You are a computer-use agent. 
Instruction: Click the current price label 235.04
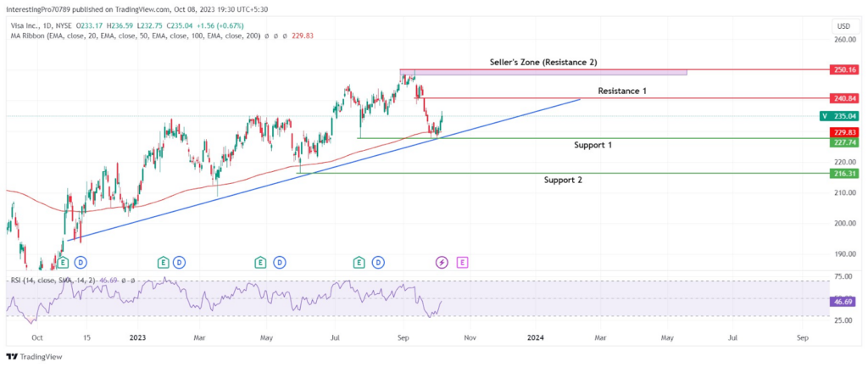pos(837,116)
